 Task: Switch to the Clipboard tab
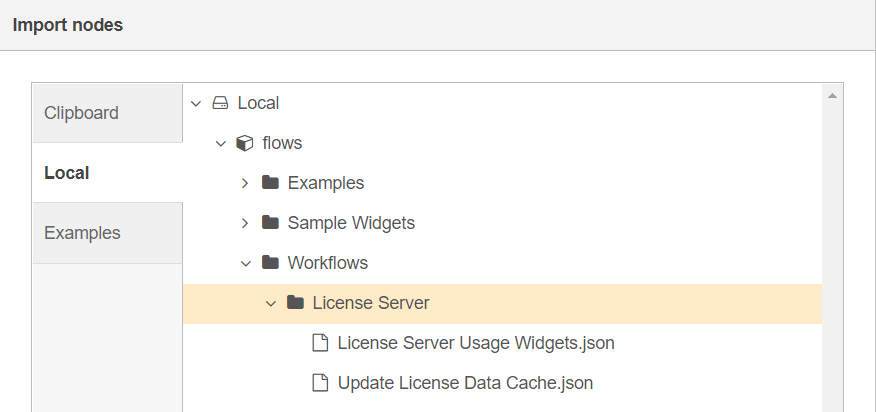coord(107,113)
